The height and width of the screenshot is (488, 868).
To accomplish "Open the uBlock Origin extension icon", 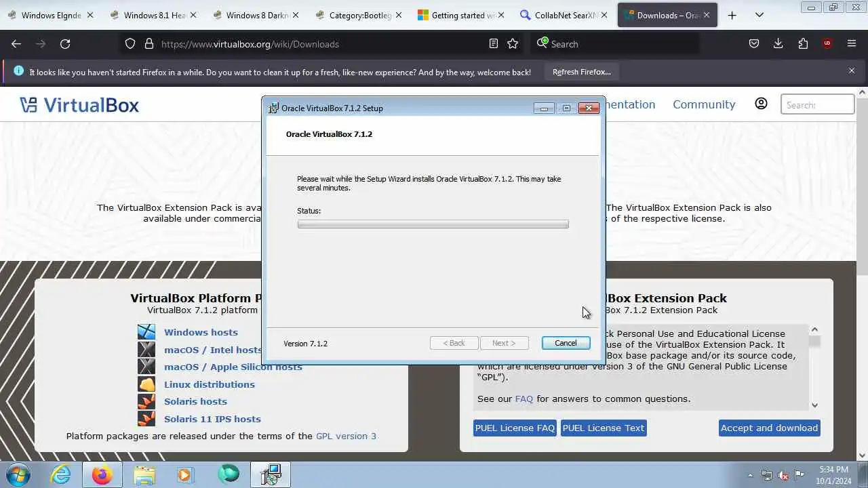I will [827, 44].
